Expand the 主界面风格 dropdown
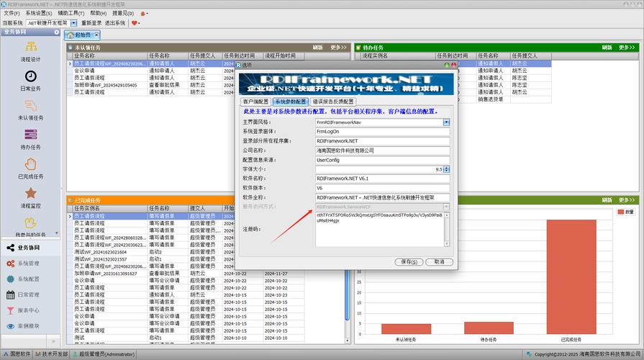The width and height of the screenshot is (644, 360). [446, 122]
